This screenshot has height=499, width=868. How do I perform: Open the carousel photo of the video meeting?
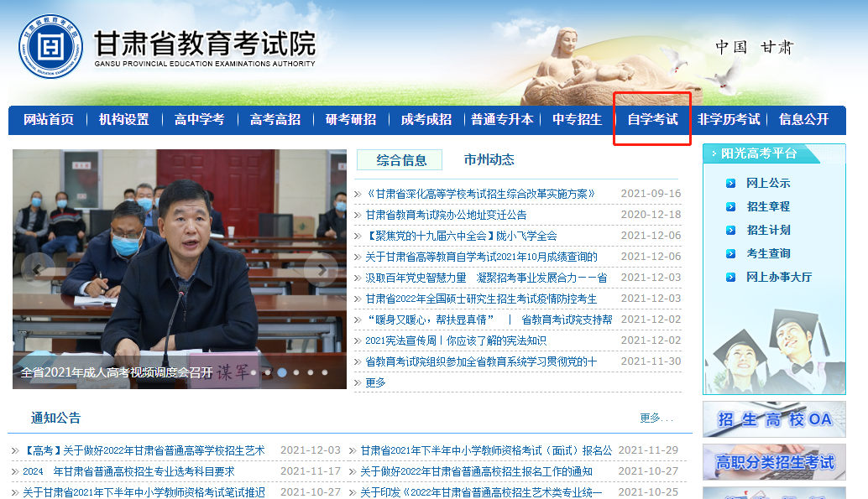180,269
